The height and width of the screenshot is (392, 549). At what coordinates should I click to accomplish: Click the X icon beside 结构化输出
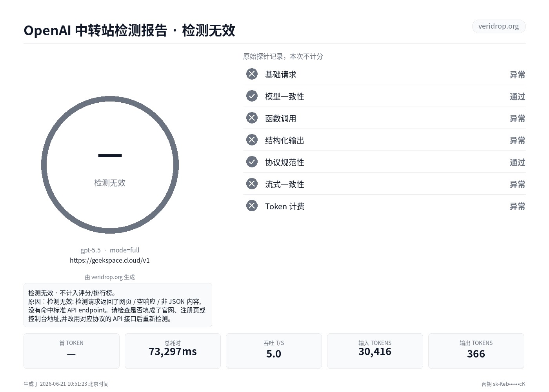click(x=252, y=140)
